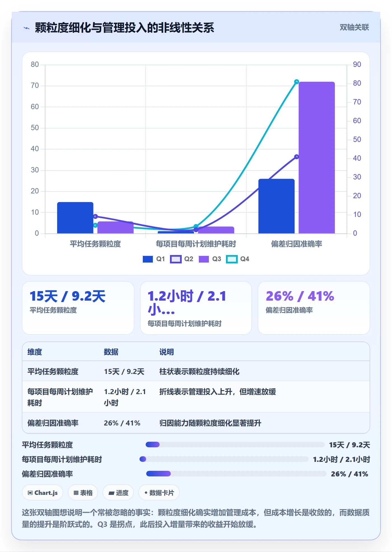Click the summary paragraph starting with 这张双轴图
The image size is (392, 552).
click(196, 518)
